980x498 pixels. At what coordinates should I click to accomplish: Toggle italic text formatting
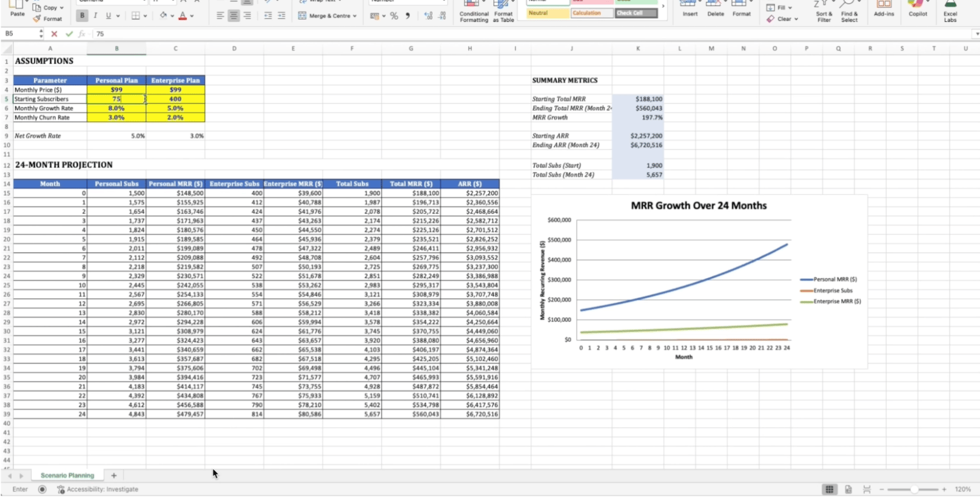95,16
